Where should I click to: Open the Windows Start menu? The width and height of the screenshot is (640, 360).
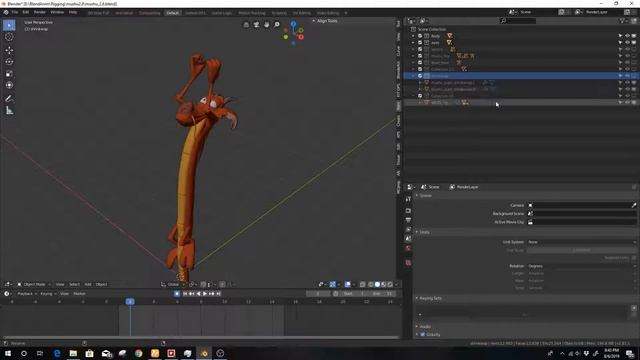(x=8, y=353)
